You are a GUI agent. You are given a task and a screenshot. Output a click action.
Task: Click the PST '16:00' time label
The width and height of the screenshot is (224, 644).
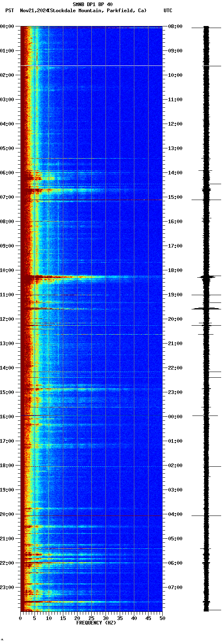(x=7, y=417)
